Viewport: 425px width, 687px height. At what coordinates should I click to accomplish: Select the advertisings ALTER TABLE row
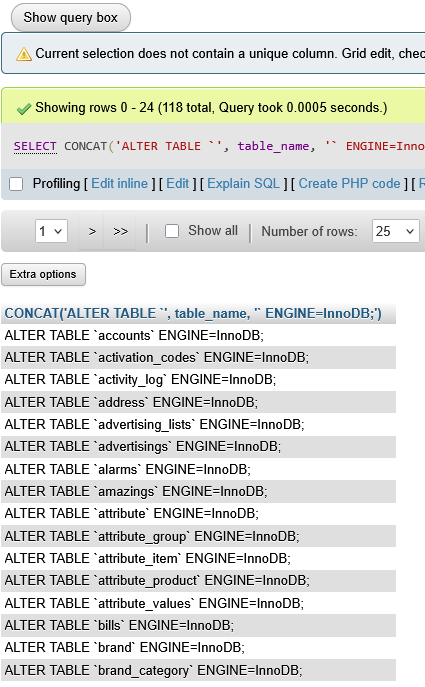[198, 447]
